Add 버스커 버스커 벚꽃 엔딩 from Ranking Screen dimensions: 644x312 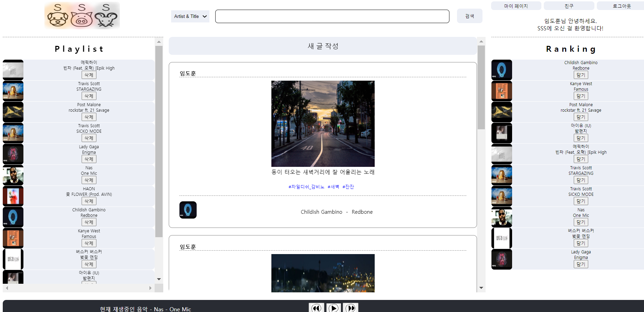(581, 243)
